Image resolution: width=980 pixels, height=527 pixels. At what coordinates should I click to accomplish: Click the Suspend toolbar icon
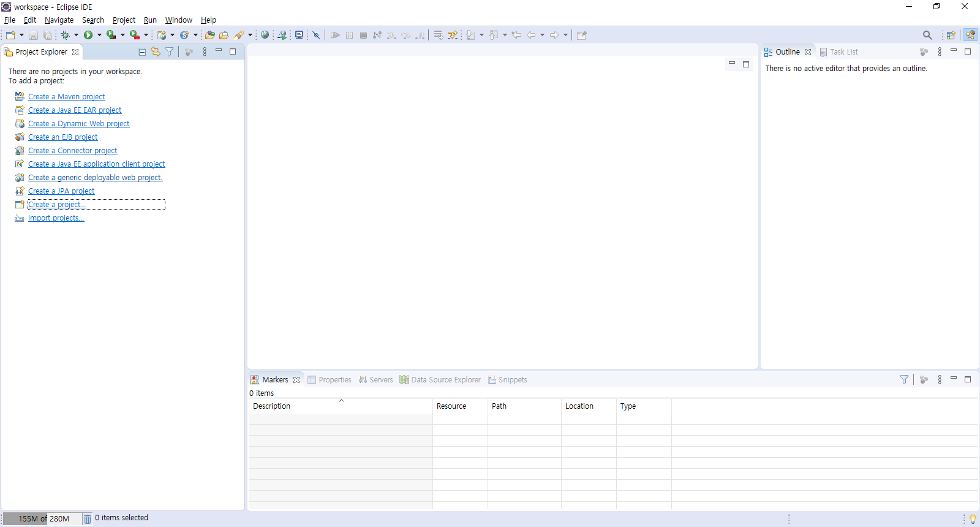coord(349,36)
